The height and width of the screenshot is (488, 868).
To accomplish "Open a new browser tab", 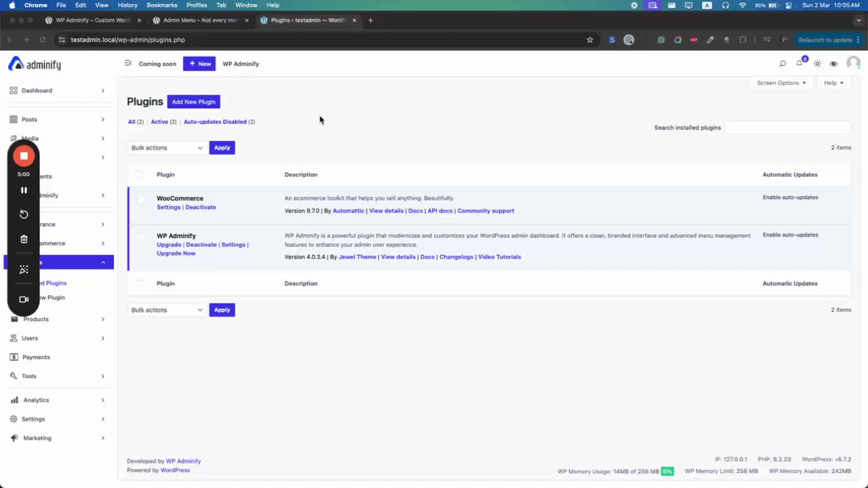I will pos(370,20).
